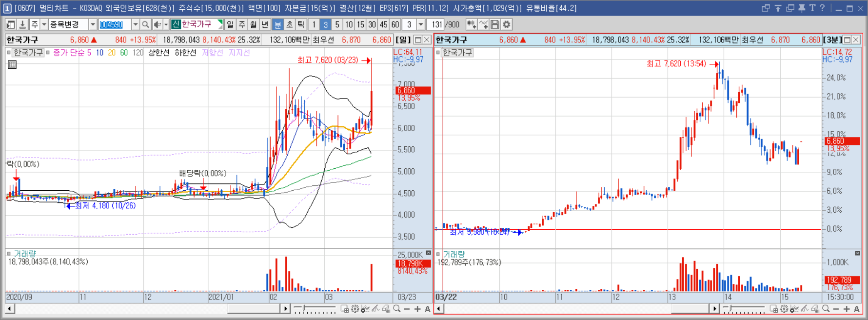Toggle 거래량 volume expander on daily chart

click(x=9, y=254)
